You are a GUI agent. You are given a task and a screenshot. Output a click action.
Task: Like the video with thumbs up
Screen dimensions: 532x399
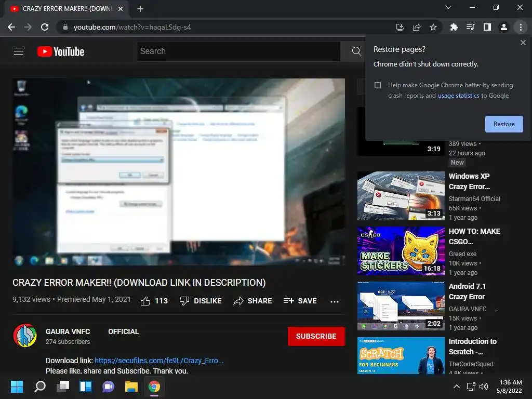coord(154,301)
